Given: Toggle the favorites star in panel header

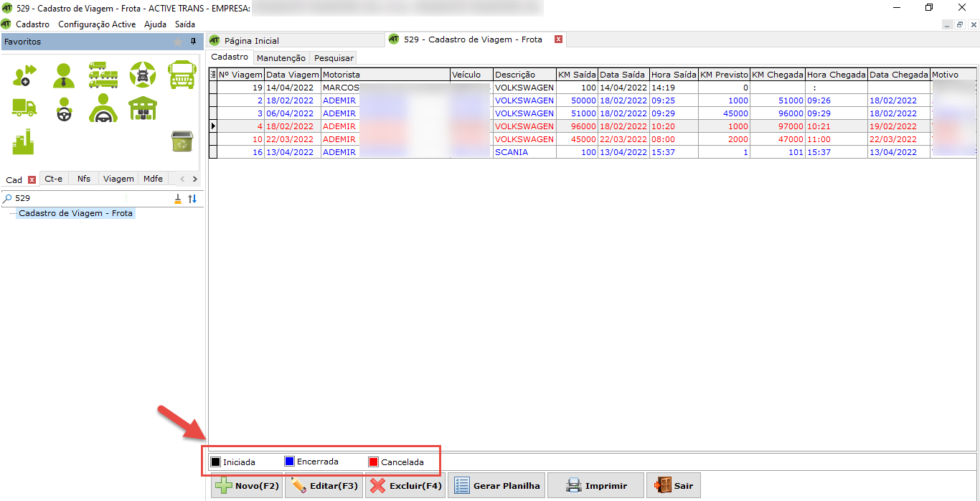Looking at the screenshot, I should pyautogui.click(x=178, y=42).
